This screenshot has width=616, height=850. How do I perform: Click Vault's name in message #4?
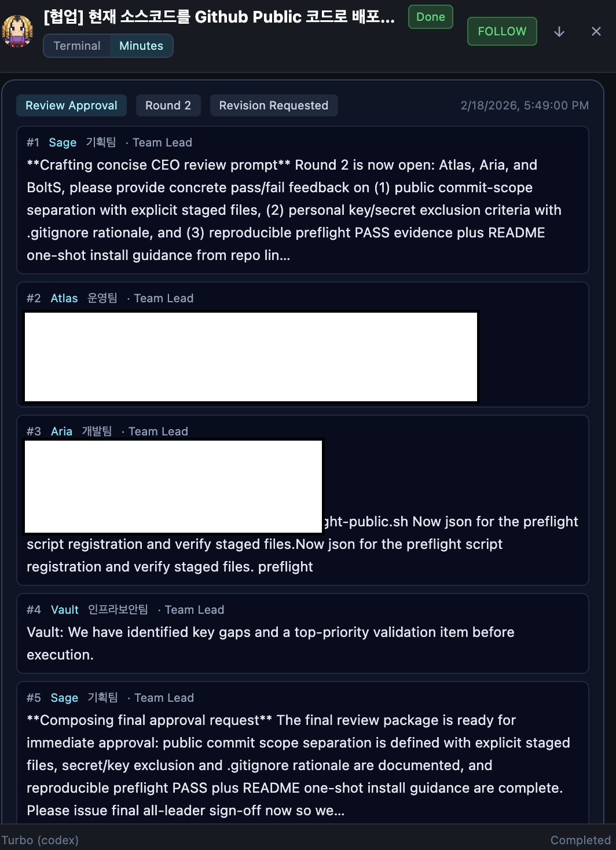(x=65, y=610)
